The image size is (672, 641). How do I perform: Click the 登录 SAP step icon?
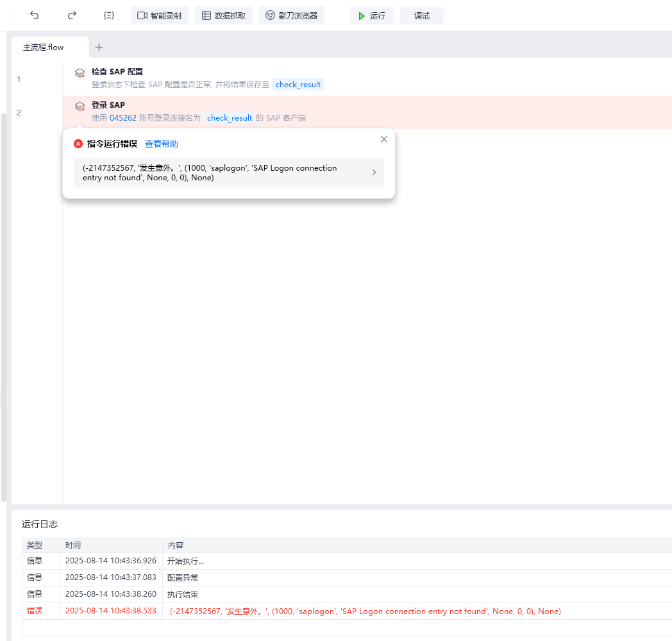(x=80, y=107)
